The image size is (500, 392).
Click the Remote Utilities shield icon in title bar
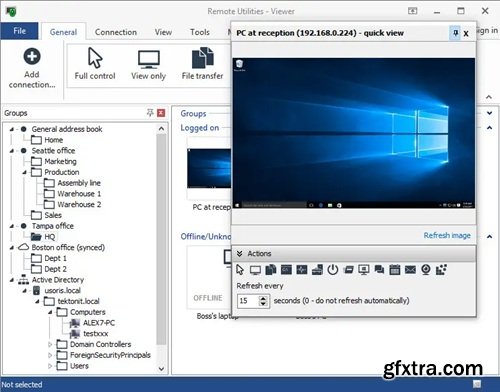(x=11, y=12)
